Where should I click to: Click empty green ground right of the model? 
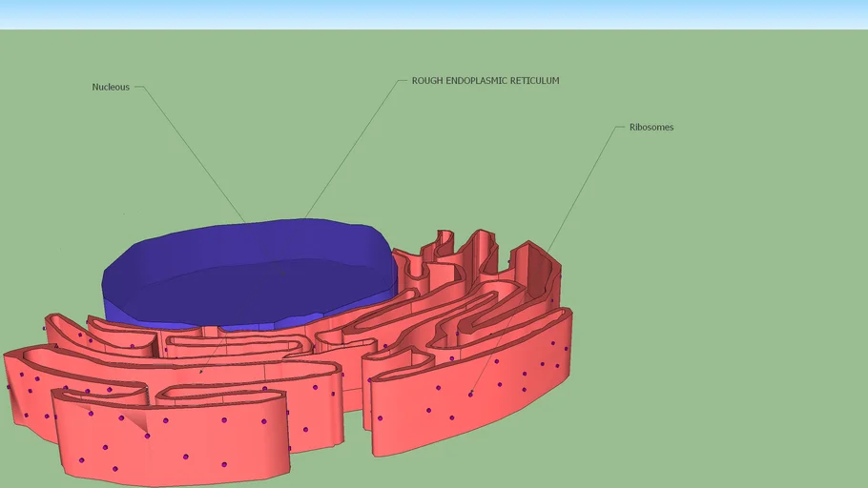725,334
